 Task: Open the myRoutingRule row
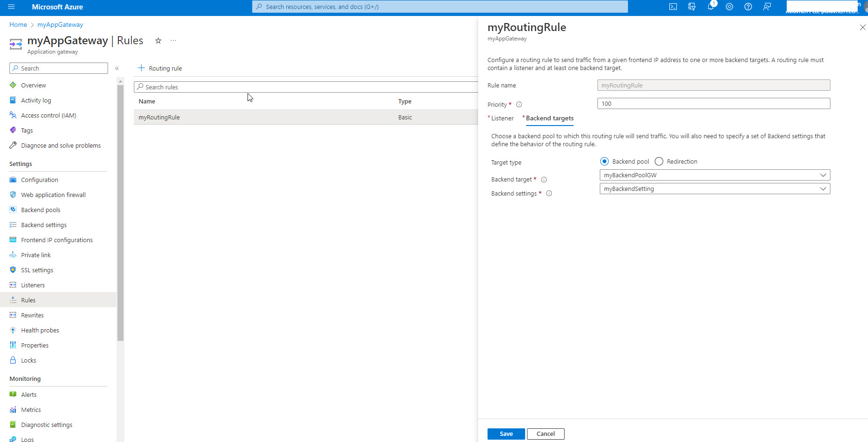pyautogui.click(x=306, y=117)
